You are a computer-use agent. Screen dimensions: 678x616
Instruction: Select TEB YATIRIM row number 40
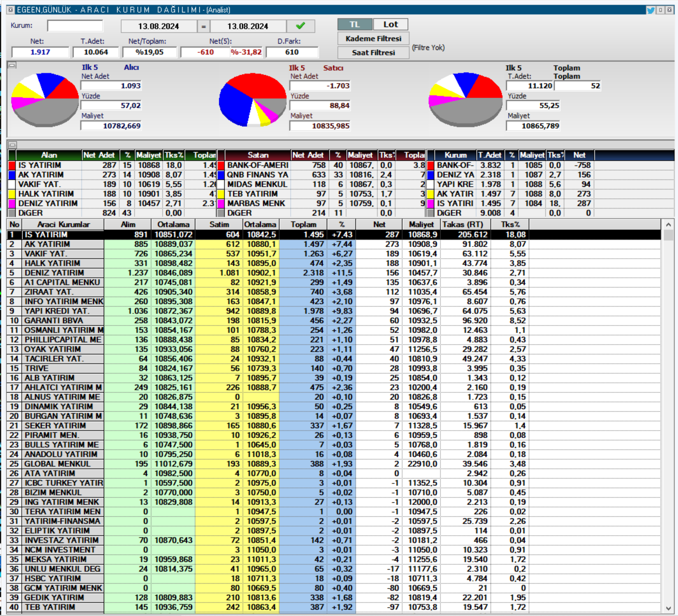[334, 608]
